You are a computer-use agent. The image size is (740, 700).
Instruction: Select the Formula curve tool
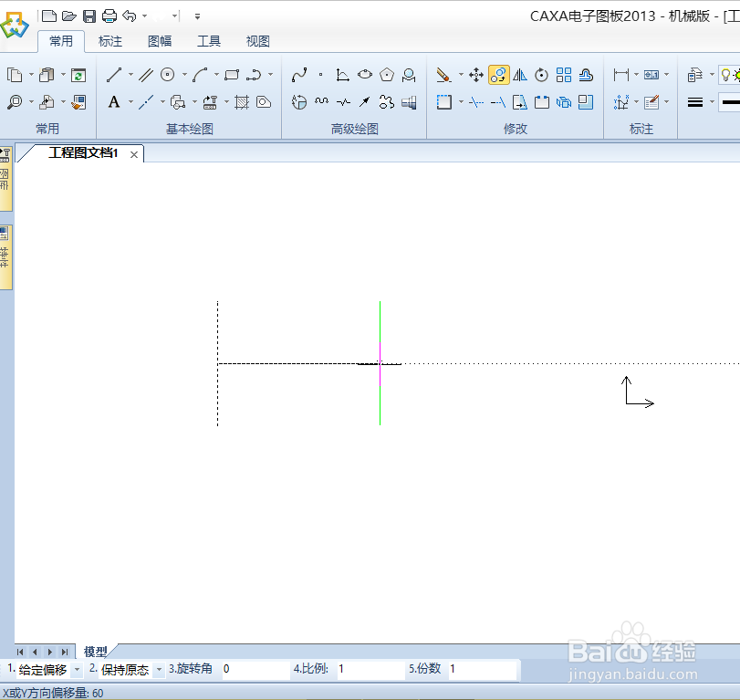(x=343, y=75)
